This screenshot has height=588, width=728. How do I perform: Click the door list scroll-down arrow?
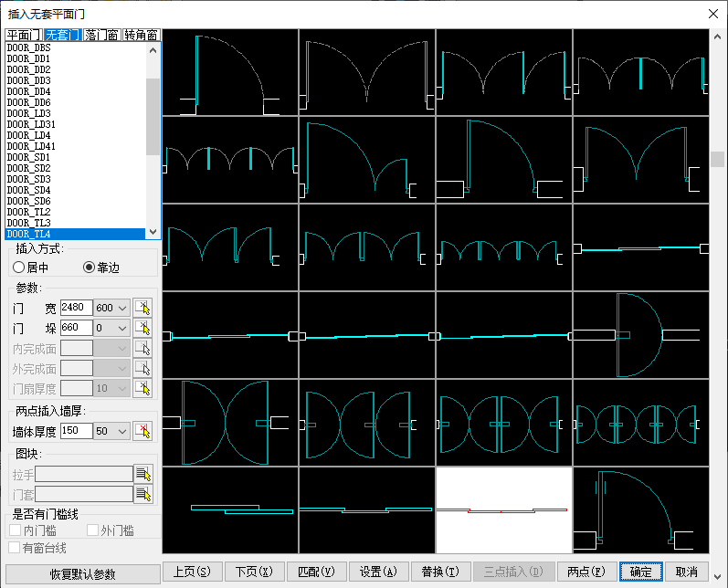[153, 232]
